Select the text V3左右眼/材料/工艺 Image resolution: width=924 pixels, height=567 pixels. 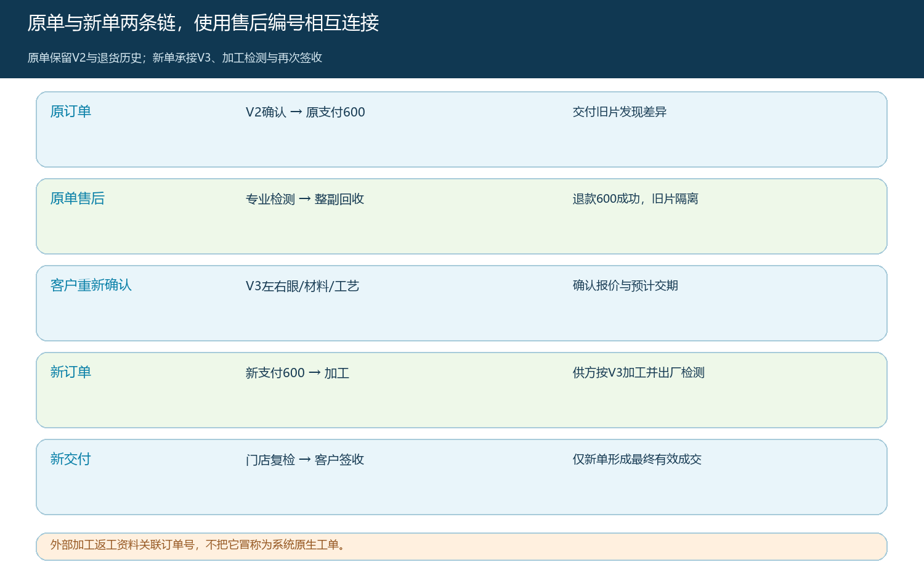tap(302, 286)
